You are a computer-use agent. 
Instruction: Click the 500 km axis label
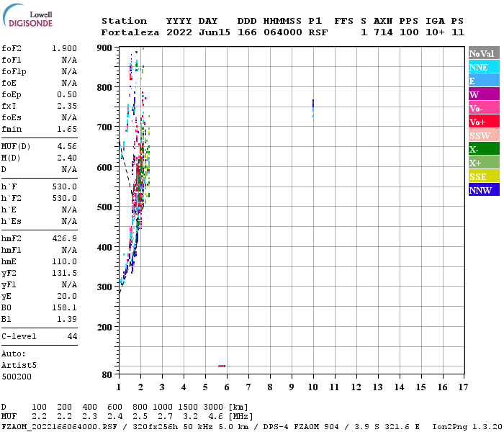pos(104,207)
